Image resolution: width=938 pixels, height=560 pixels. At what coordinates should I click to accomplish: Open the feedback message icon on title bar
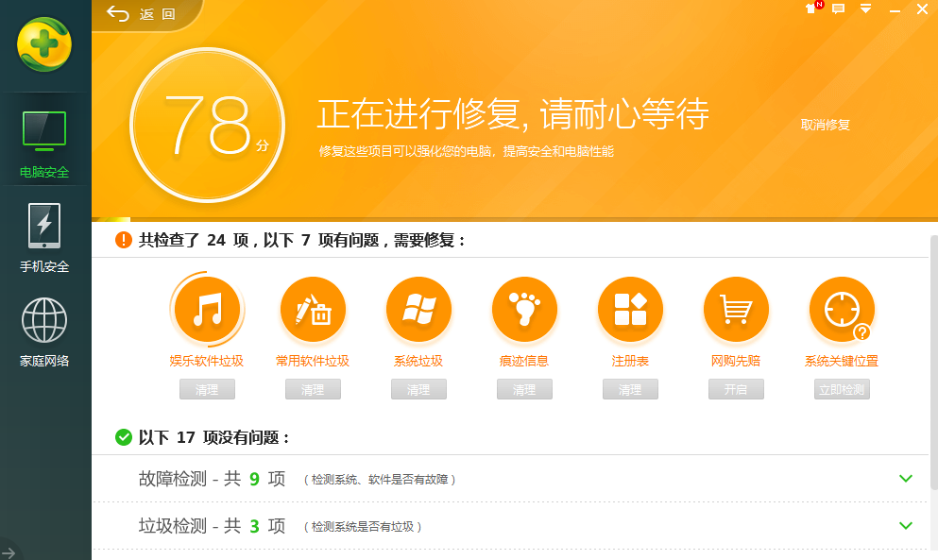tap(838, 9)
